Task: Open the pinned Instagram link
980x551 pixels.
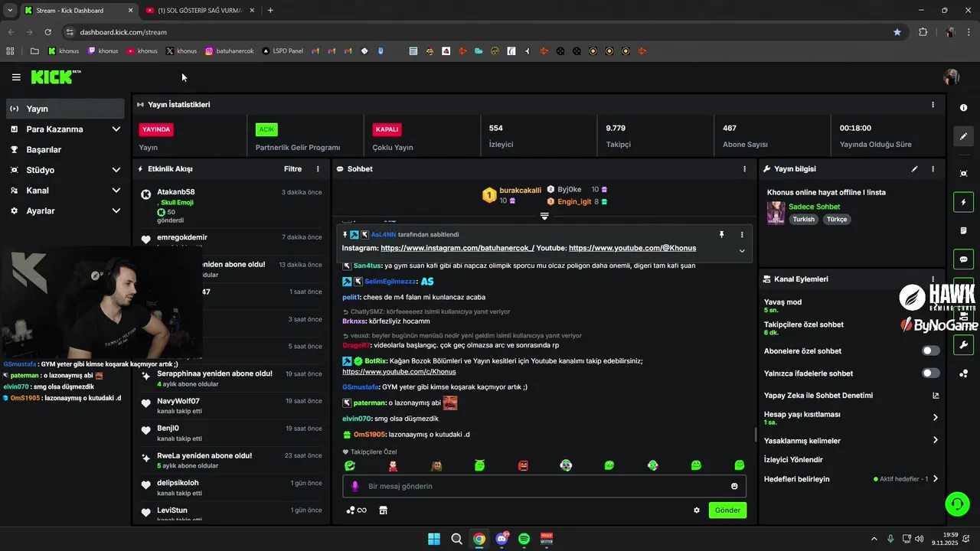Action: (x=457, y=248)
